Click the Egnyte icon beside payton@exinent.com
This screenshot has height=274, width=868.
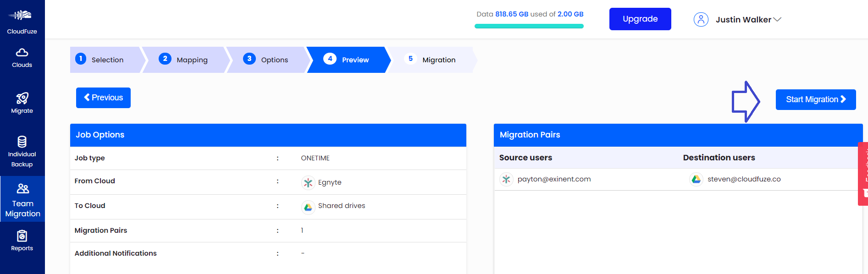[x=506, y=179]
